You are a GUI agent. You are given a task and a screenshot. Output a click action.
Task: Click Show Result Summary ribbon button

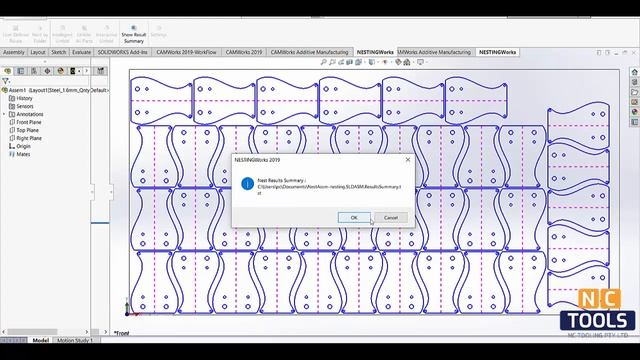pos(133,34)
